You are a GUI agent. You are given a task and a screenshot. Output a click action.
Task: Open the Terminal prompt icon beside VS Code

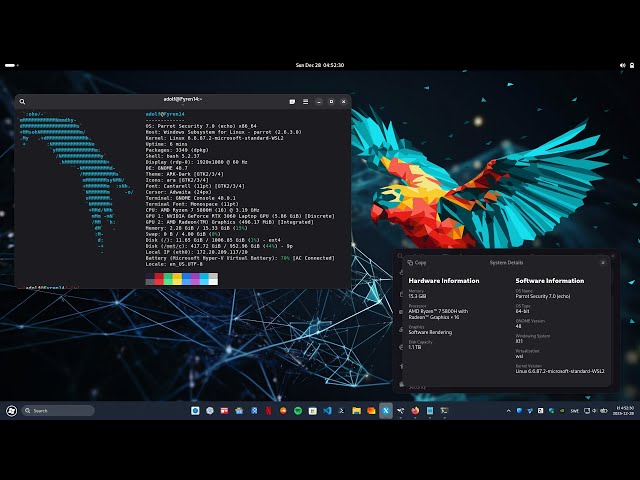[342, 411]
